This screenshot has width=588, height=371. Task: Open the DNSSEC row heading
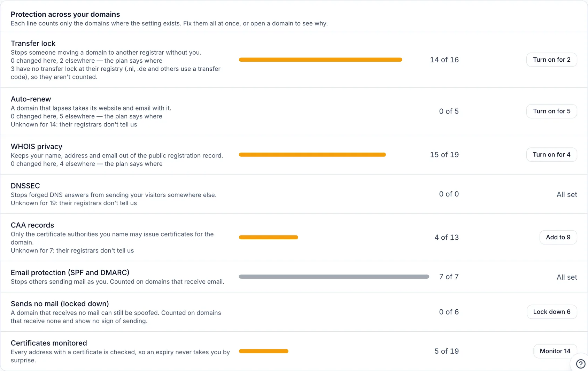(25, 186)
